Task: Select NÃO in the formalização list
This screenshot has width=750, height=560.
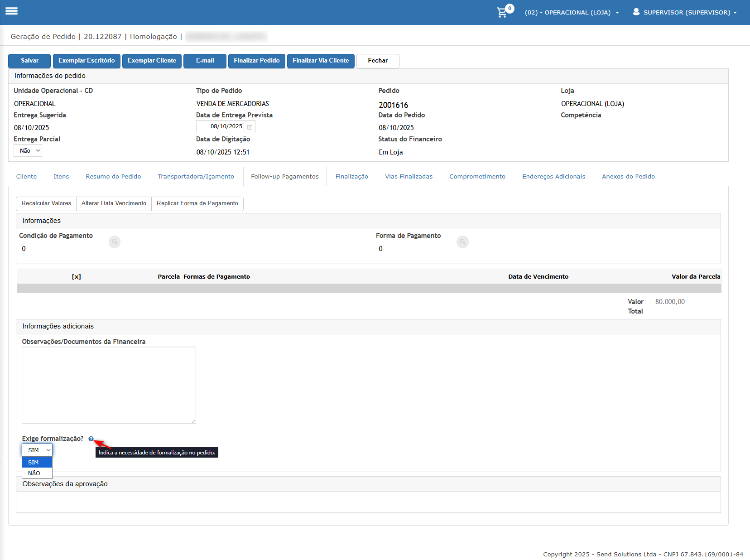Action: point(34,473)
